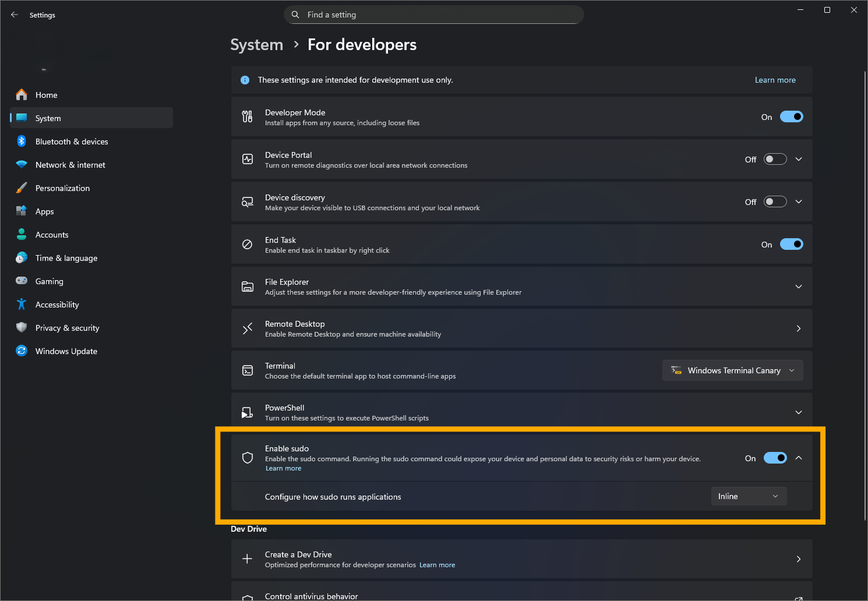Click the Find a setting search box

click(x=433, y=15)
